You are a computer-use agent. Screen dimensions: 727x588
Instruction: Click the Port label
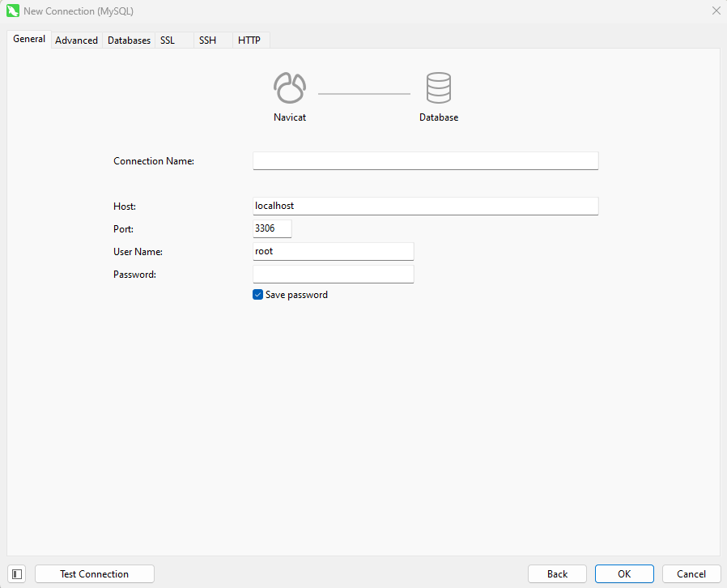[x=123, y=229]
